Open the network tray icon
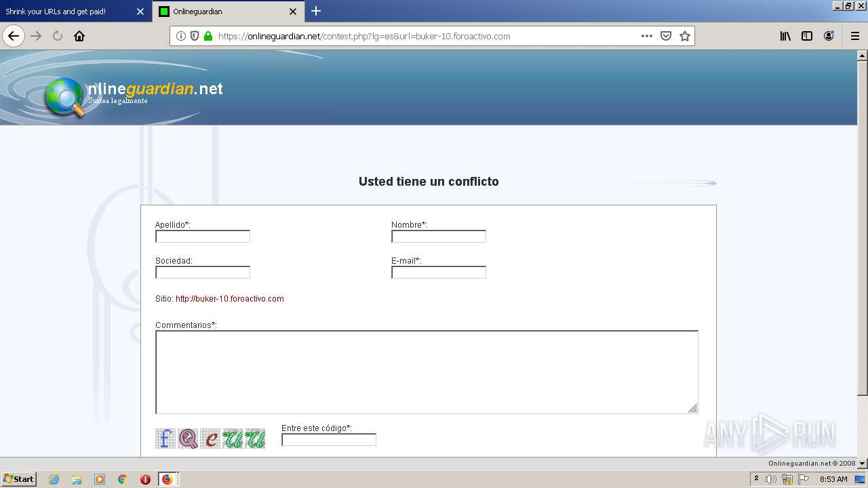The height and width of the screenshot is (488, 868). click(x=787, y=479)
